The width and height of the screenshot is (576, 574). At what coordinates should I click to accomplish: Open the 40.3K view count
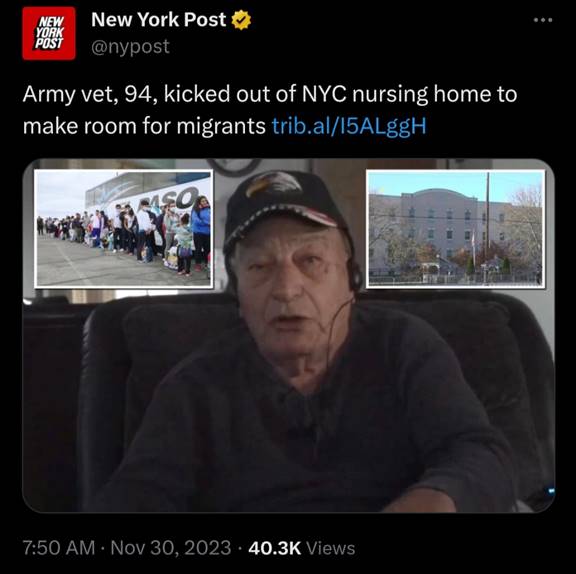pyautogui.click(x=274, y=548)
